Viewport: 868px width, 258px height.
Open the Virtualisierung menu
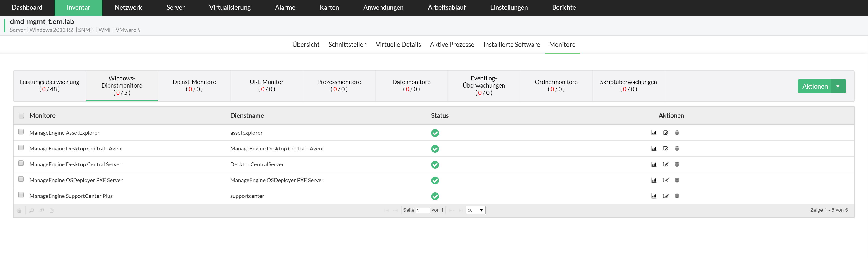[x=230, y=7]
